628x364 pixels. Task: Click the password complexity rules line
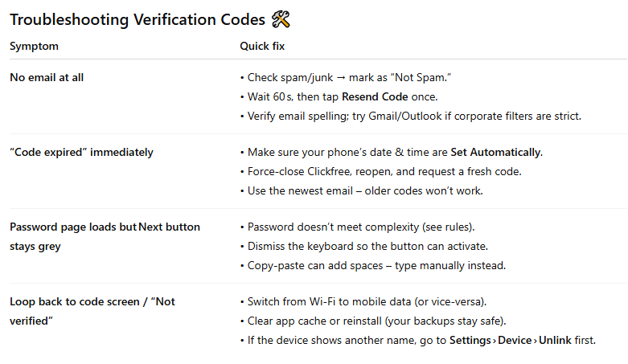357,227
